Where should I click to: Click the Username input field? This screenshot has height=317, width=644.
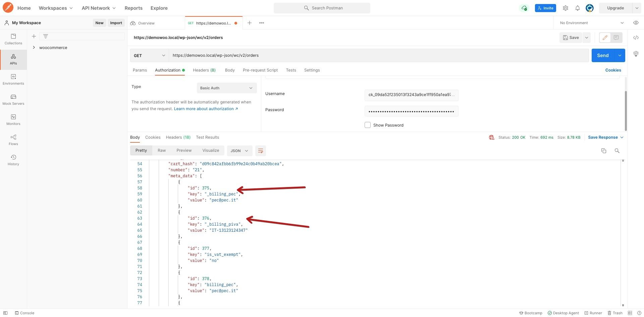[411, 95]
